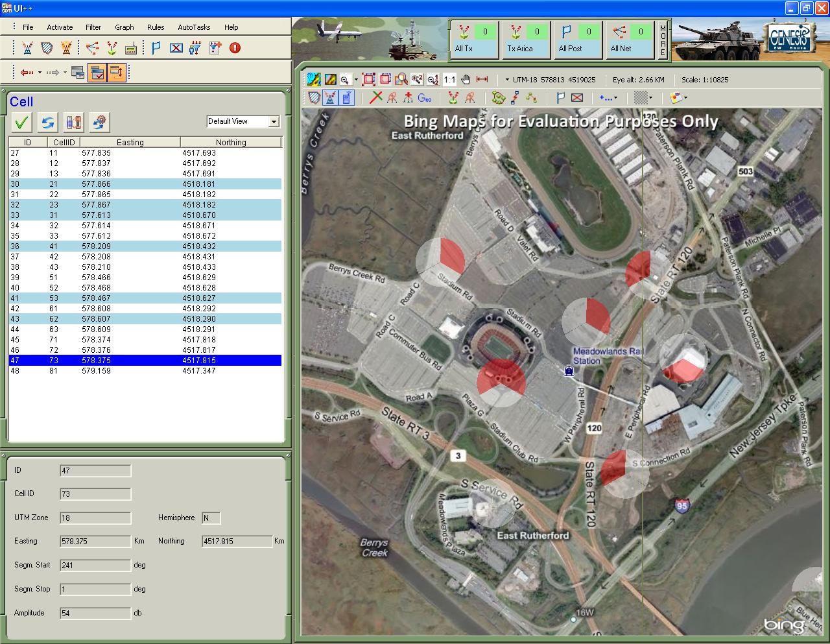The image size is (830, 644).
Task: Select the red distance measure tool
Action: coord(482,79)
